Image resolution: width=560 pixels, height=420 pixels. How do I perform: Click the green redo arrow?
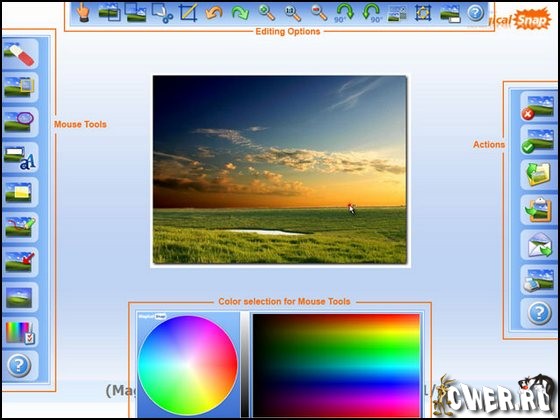click(240, 13)
